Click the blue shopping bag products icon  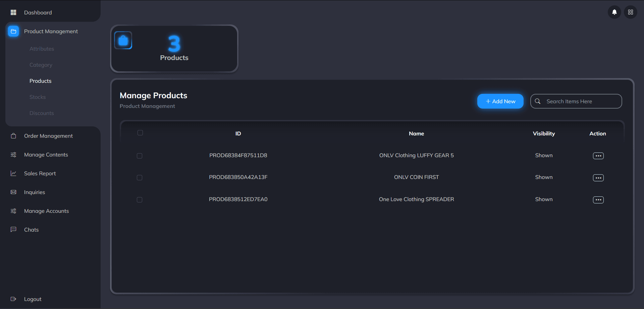pyautogui.click(x=123, y=41)
